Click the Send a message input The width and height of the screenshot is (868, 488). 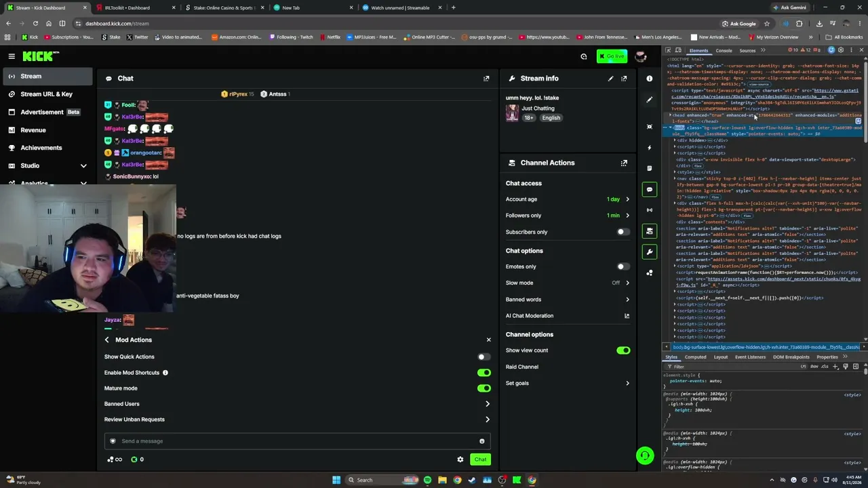coord(297,441)
